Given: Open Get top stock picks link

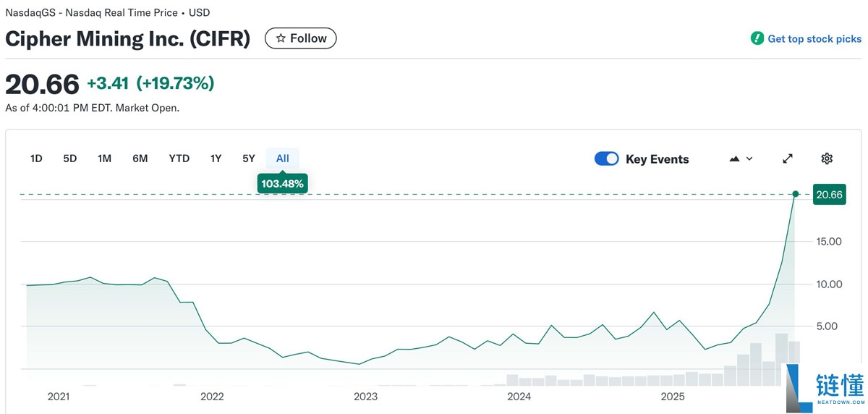Looking at the screenshot, I should click(814, 38).
